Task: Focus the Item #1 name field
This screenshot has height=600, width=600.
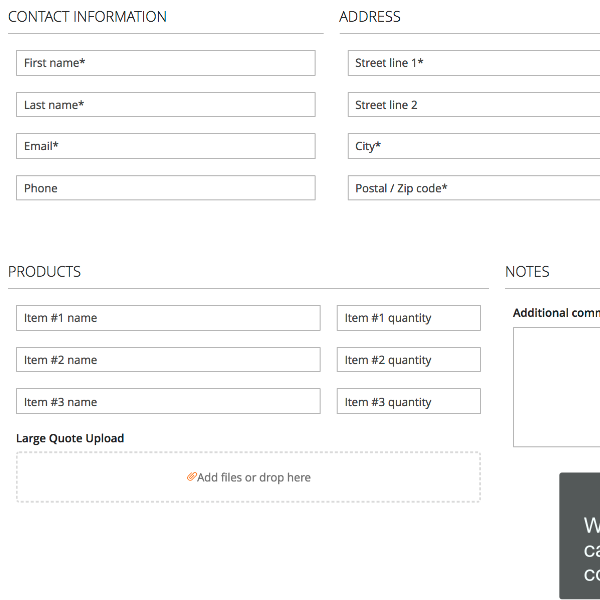Action: click(168, 318)
